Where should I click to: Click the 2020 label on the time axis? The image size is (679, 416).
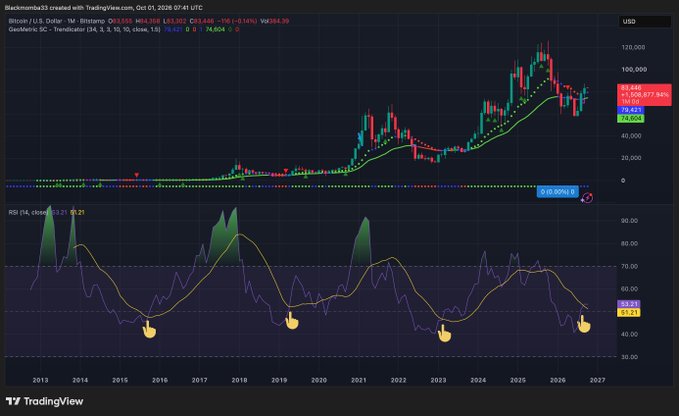pos(319,380)
